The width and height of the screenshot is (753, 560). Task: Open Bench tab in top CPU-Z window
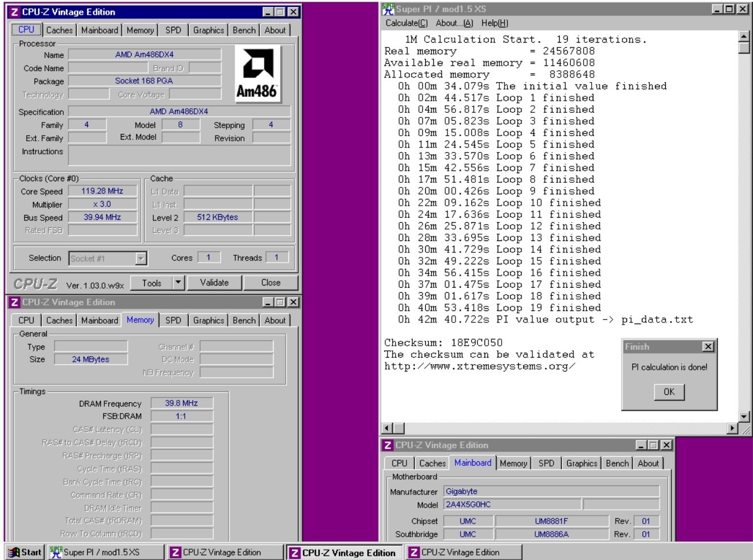point(244,30)
